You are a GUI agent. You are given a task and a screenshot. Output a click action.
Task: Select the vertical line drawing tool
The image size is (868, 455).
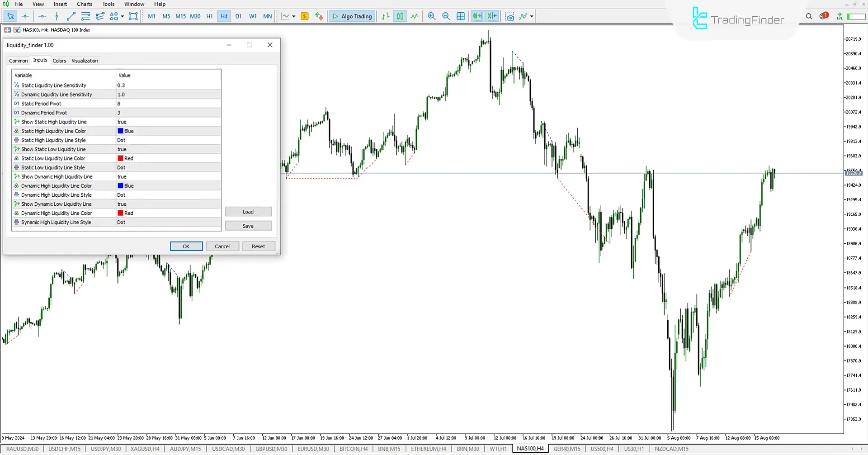[x=56, y=16]
